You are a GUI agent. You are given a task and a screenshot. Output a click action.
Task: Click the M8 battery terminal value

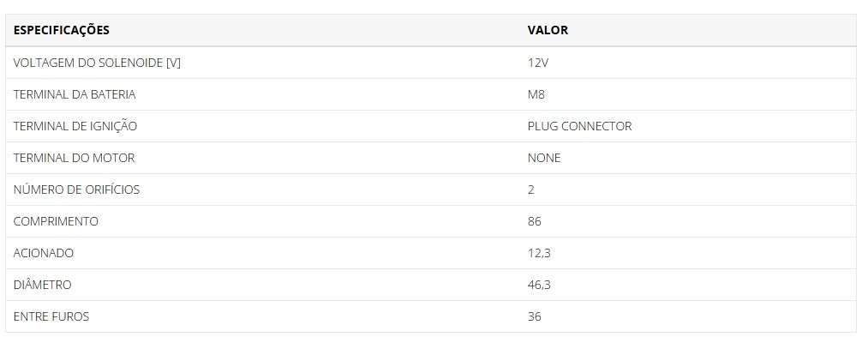pos(536,94)
